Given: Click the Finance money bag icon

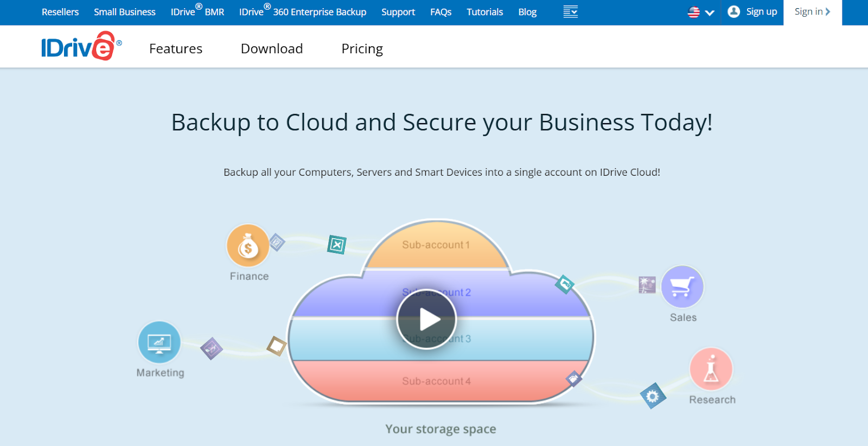Looking at the screenshot, I should 248,246.
